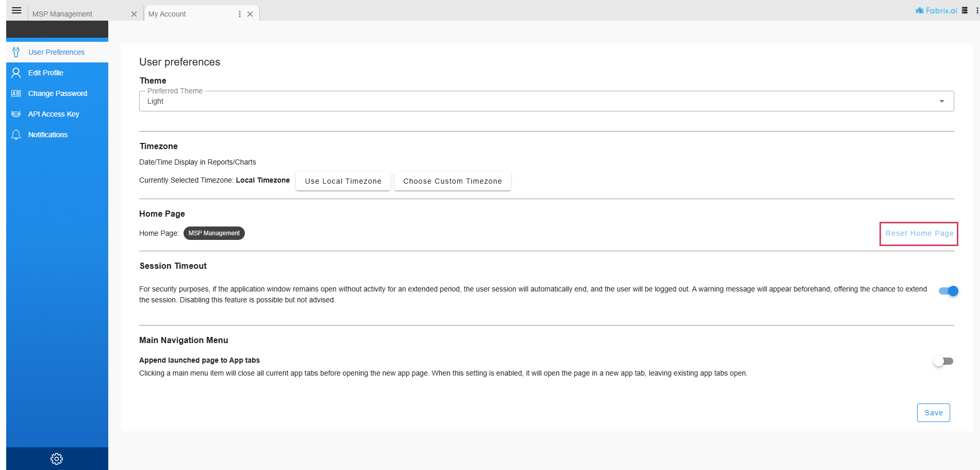Open the list icon near Fabrix.ai logo

964,10
